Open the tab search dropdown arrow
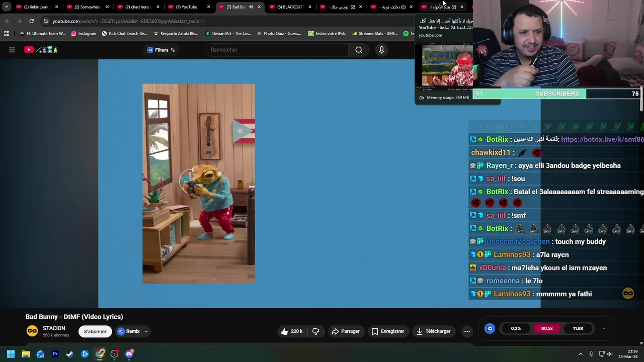The height and width of the screenshot is (362, 644). click(x=6, y=7)
